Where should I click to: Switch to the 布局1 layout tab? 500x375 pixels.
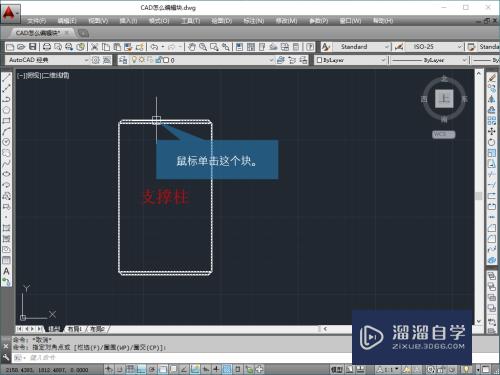[75, 329]
